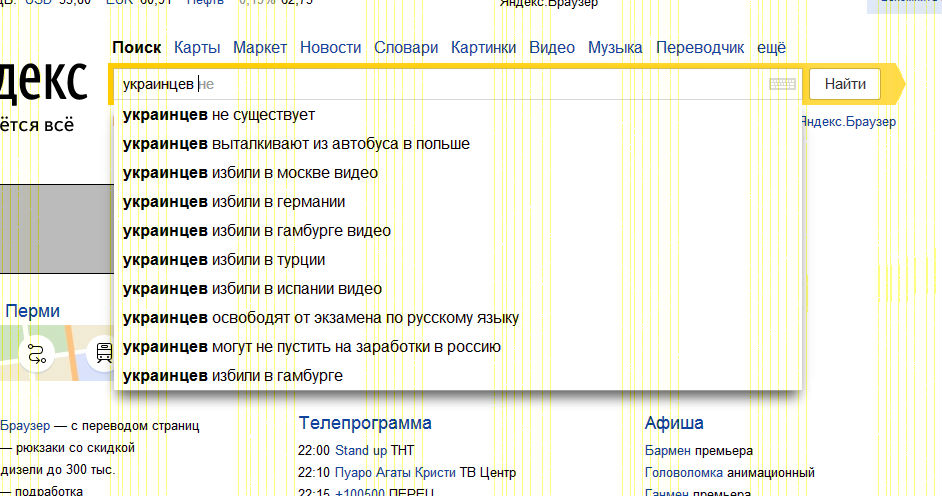Viewport: 942px width, 496px height.
Task: Open the on-screen keyboard icon in search box
Action: tap(782, 84)
